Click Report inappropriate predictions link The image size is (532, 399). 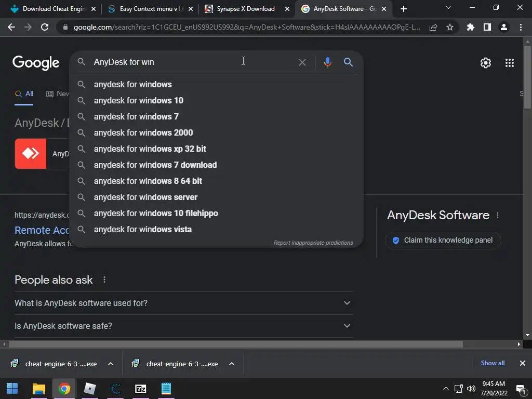pyautogui.click(x=313, y=243)
